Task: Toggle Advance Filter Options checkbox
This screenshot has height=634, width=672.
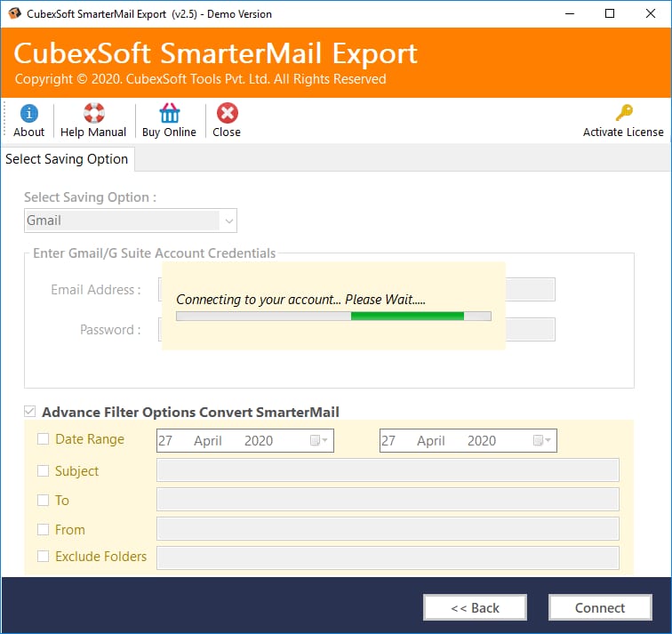Action: (x=29, y=412)
